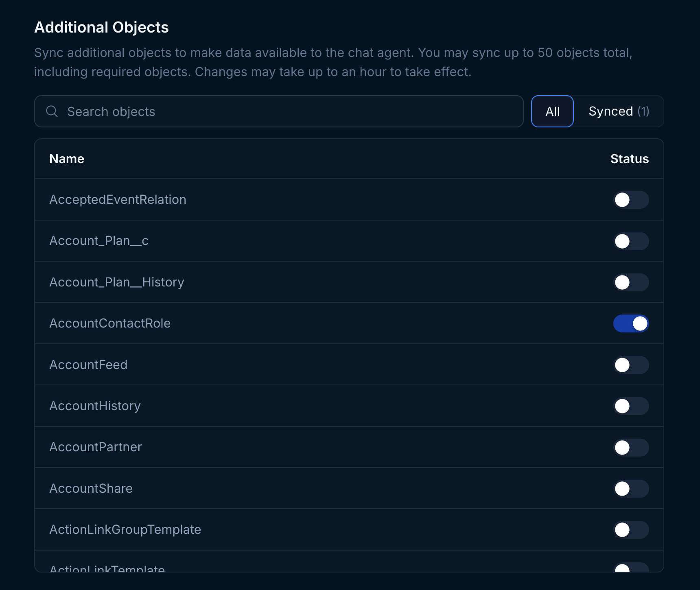
Task: Click the Additional Objects heading
Action: [101, 27]
